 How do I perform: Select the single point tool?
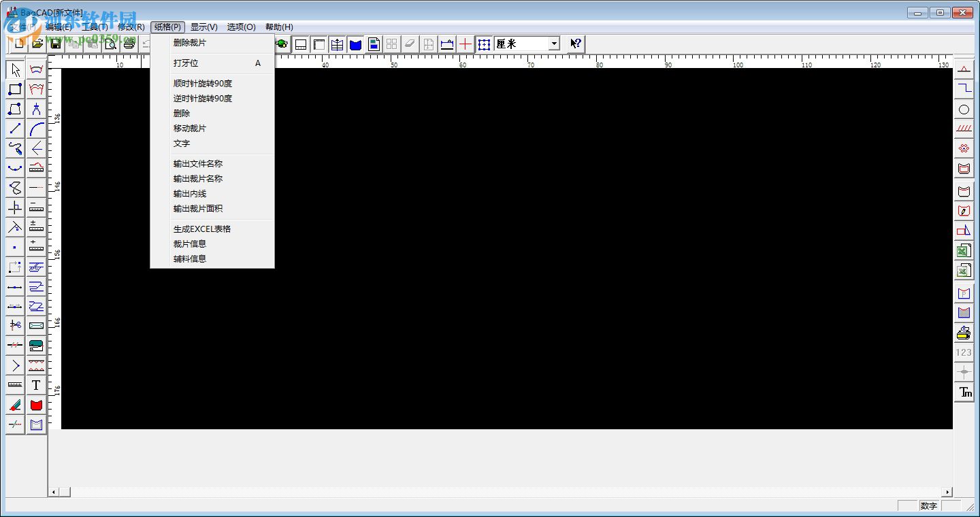coord(15,247)
